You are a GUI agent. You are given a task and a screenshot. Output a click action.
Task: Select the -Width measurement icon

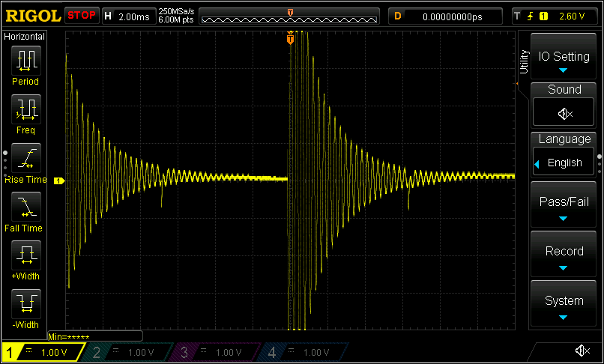(25, 304)
